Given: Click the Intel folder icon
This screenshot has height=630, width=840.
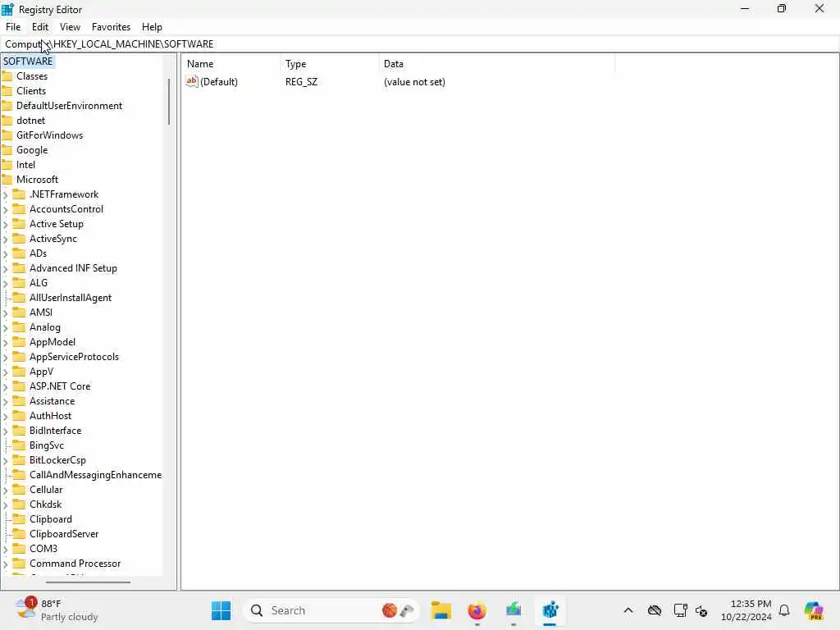Looking at the screenshot, I should pos(7,164).
